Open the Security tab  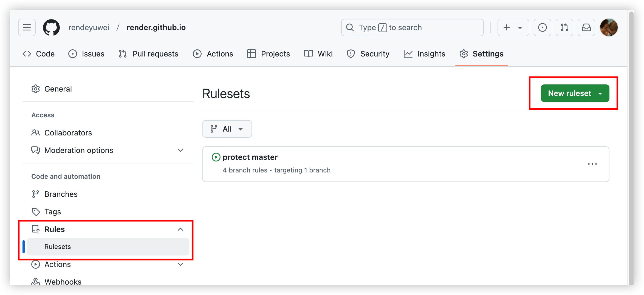pyautogui.click(x=368, y=54)
